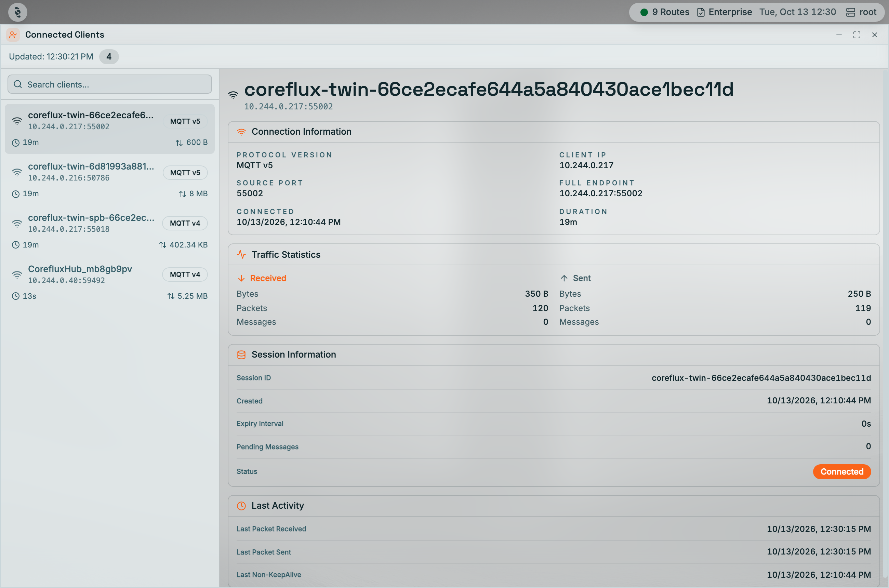Click the Coreflux logo icon in top bar

18,12
